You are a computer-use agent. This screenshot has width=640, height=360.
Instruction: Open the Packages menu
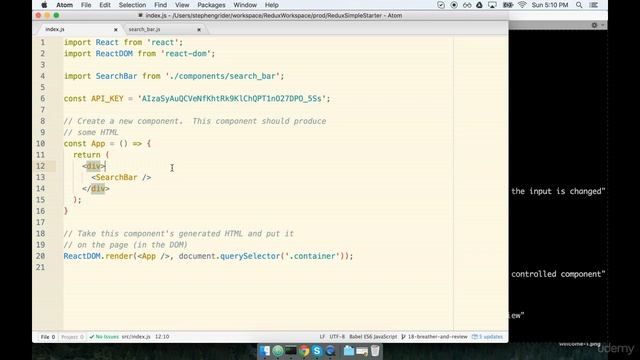[x=211, y=5]
